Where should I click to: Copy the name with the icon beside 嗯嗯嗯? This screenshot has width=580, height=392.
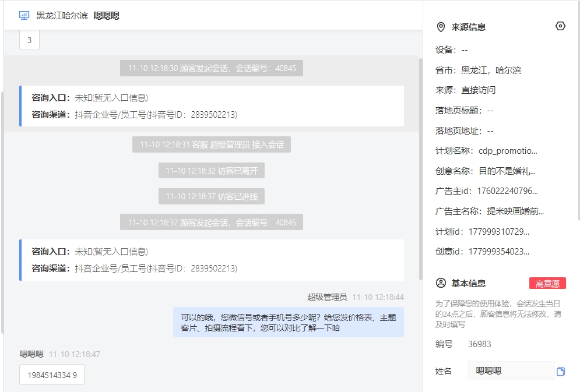[x=561, y=371]
